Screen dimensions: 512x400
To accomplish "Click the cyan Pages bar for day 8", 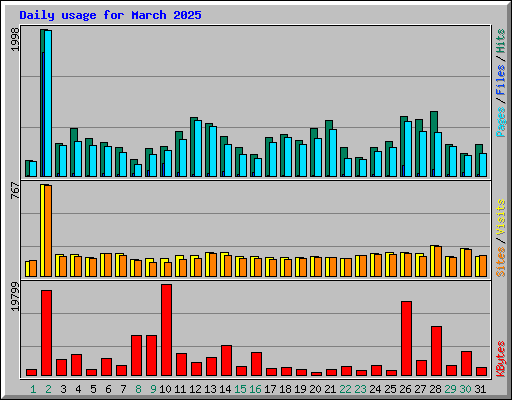I will click(x=138, y=170).
